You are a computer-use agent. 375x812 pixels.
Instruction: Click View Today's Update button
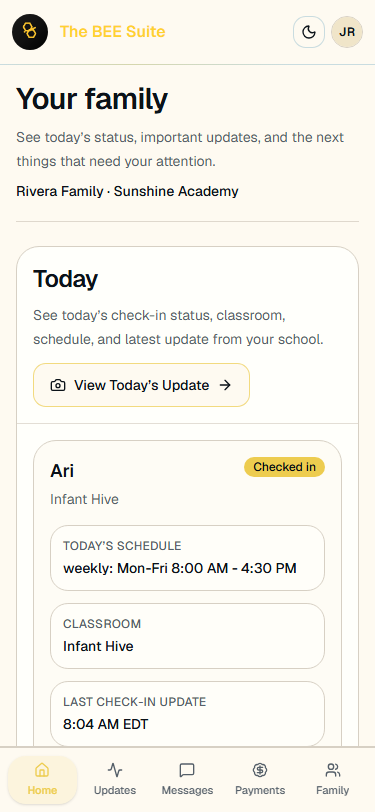coord(141,385)
